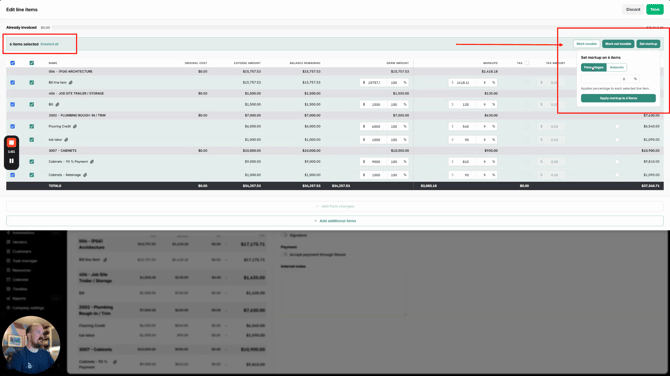Screen dimensions: 670x376
Task: Switch to Amounts tab in markup popup
Action: coord(617,67)
